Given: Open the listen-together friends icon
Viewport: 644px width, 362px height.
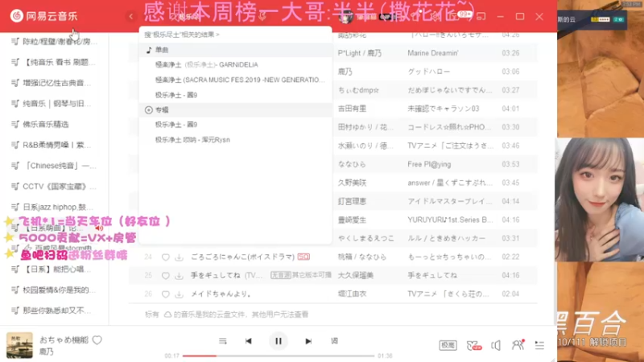Looking at the screenshot, I should (x=518, y=345).
